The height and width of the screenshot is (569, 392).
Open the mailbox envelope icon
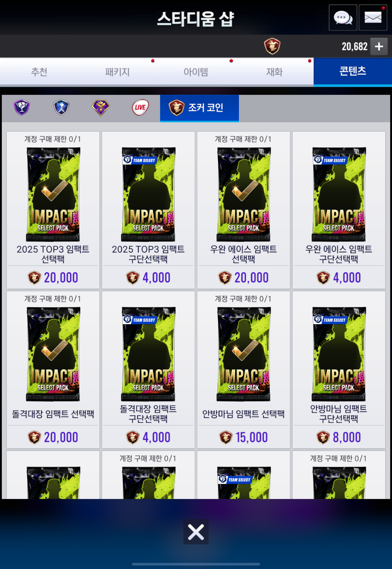click(373, 18)
